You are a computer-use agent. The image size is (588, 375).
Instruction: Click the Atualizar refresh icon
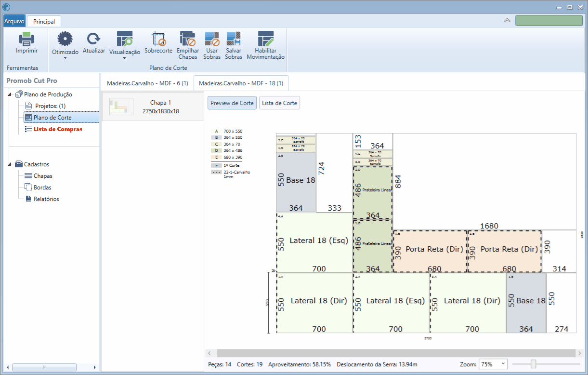94,39
